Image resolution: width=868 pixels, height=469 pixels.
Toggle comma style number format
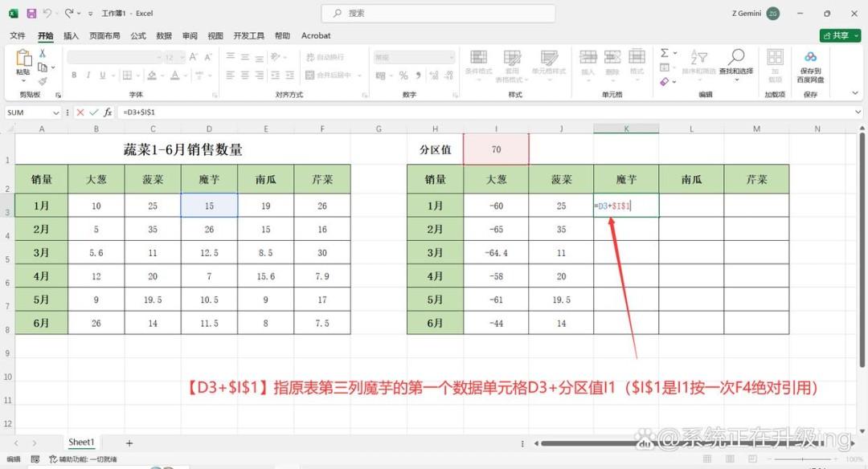click(419, 75)
